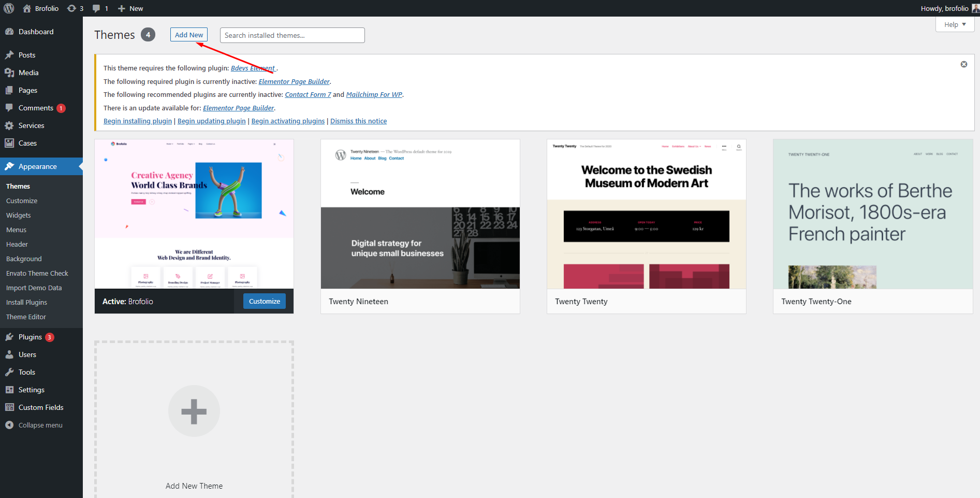Open Theme Editor submenu item

(x=26, y=317)
